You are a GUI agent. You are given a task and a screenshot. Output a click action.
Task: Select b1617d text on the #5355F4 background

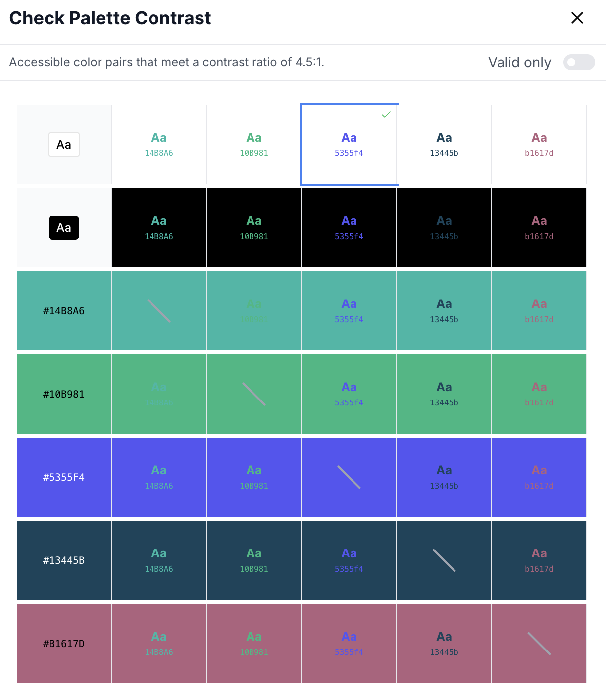point(539,477)
